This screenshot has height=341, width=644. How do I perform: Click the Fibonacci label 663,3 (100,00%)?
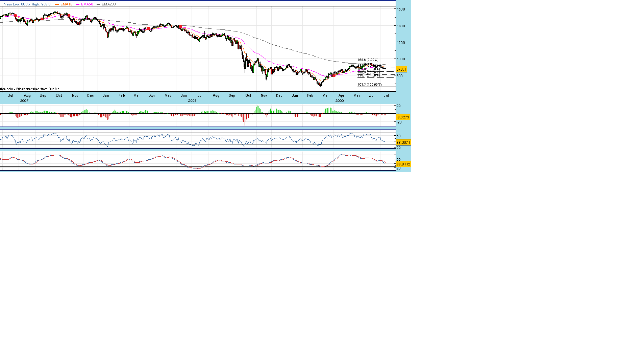pyautogui.click(x=370, y=85)
